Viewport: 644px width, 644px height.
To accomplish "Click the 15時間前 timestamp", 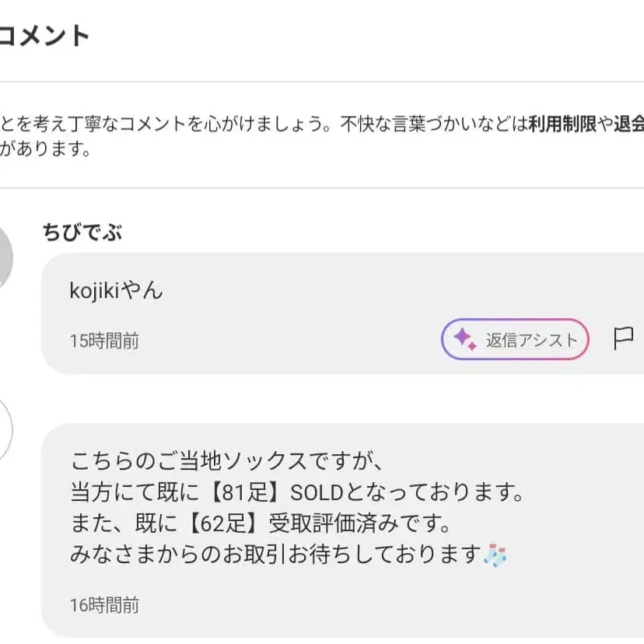I will [104, 341].
